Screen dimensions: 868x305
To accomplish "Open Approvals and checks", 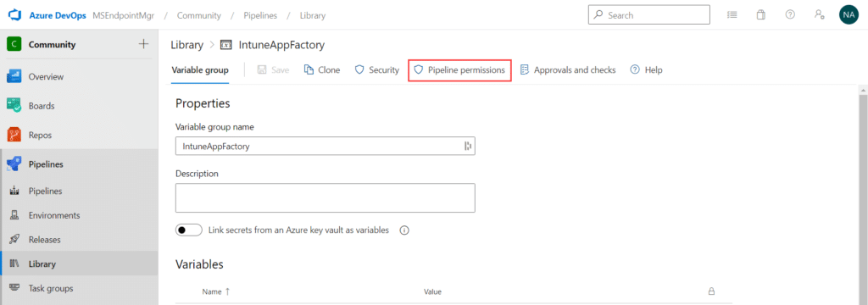I will click(x=568, y=70).
